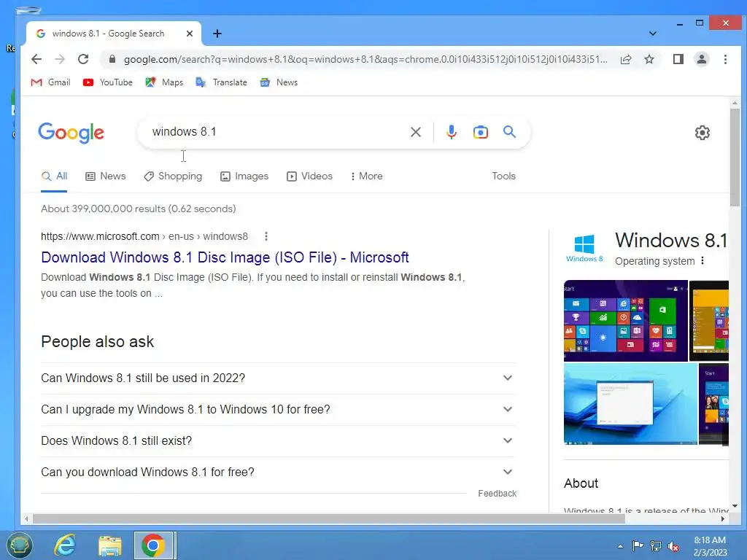Viewport: 747px width, 560px height.
Task: Open Maps bookmark
Action: (x=164, y=82)
